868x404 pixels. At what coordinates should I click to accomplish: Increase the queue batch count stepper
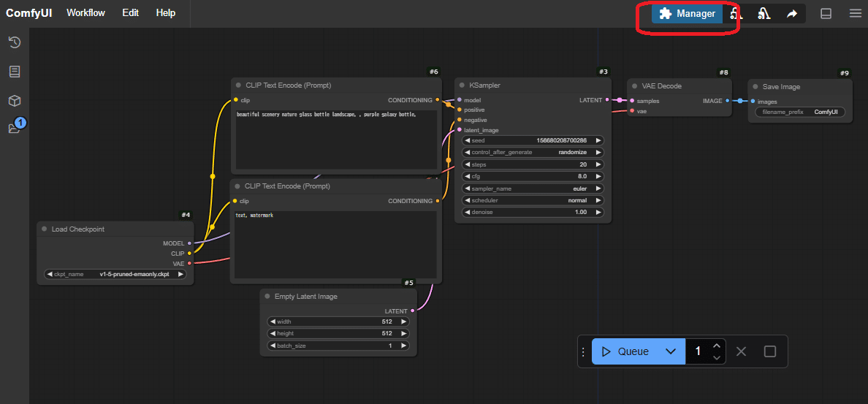[x=717, y=346]
